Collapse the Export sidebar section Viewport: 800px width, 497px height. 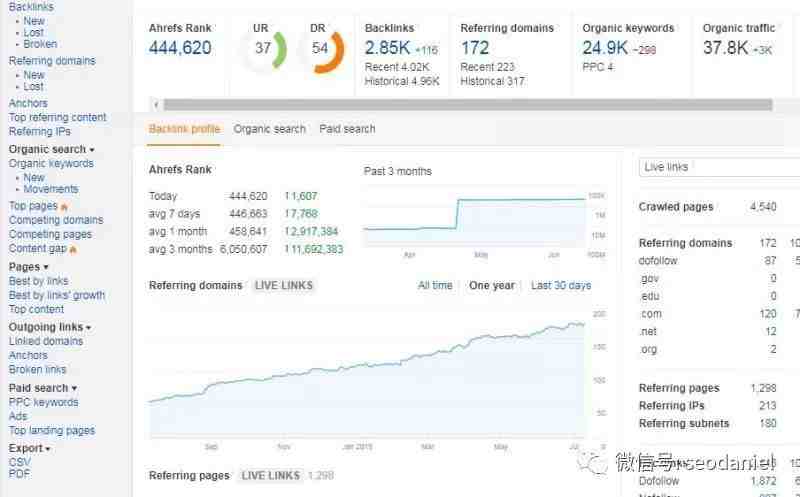[30, 448]
